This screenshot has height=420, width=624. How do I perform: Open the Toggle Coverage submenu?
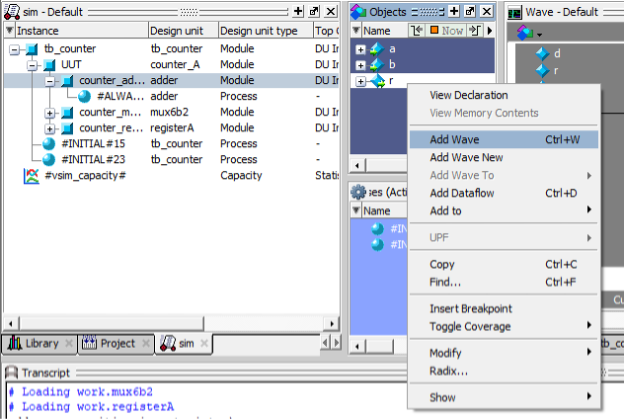point(470,326)
